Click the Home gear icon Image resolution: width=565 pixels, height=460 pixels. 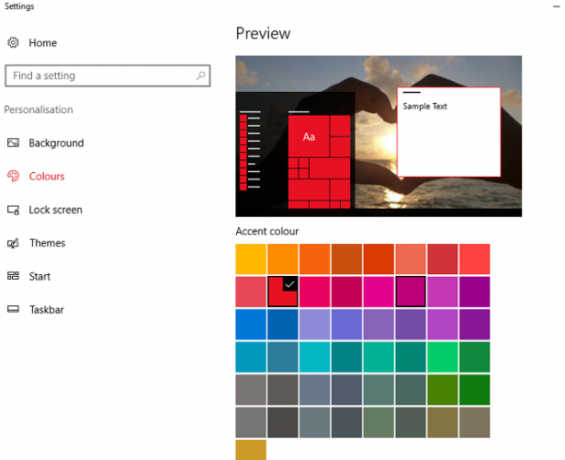click(13, 43)
